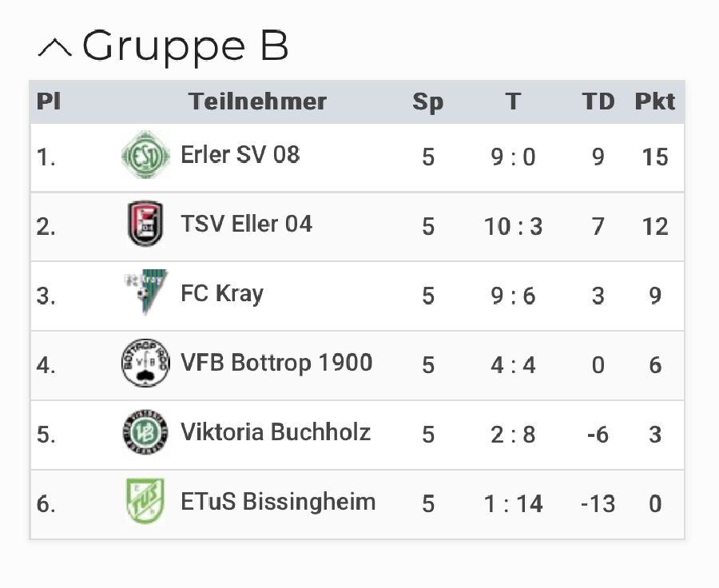Click the VFB Bottrop 1900 club emblem
This screenshot has width=719, height=588.
tap(145, 364)
